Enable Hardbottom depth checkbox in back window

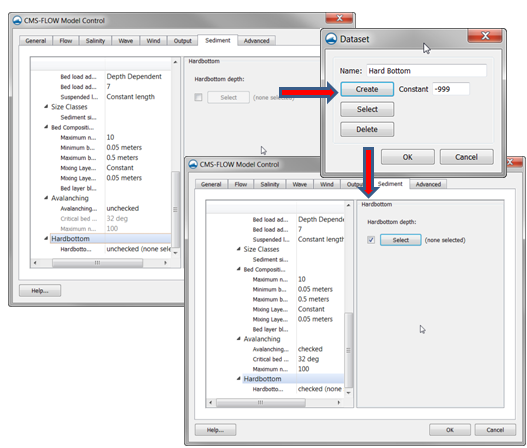(x=198, y=97)
